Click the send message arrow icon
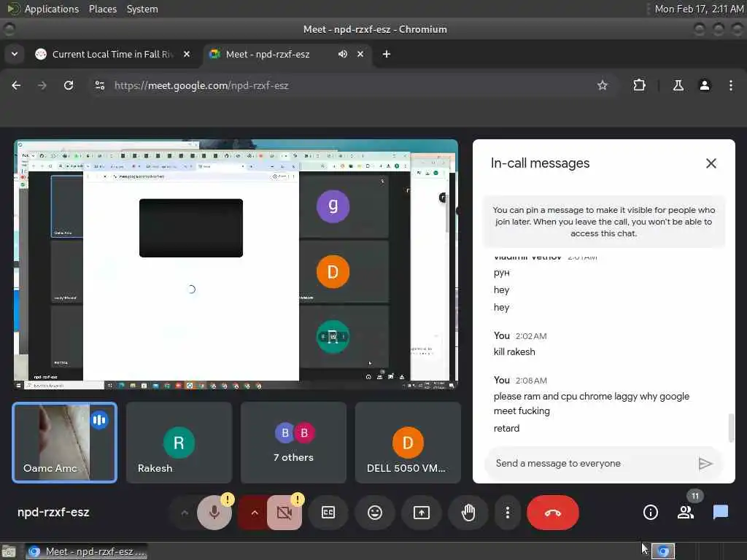 coord(705,463)
